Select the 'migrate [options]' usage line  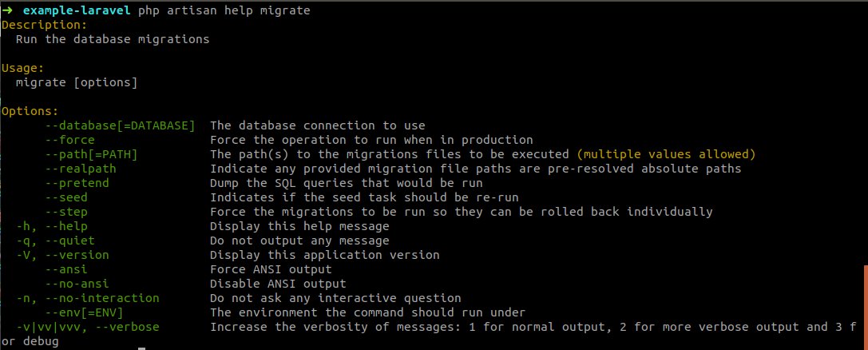click(77, 82)
